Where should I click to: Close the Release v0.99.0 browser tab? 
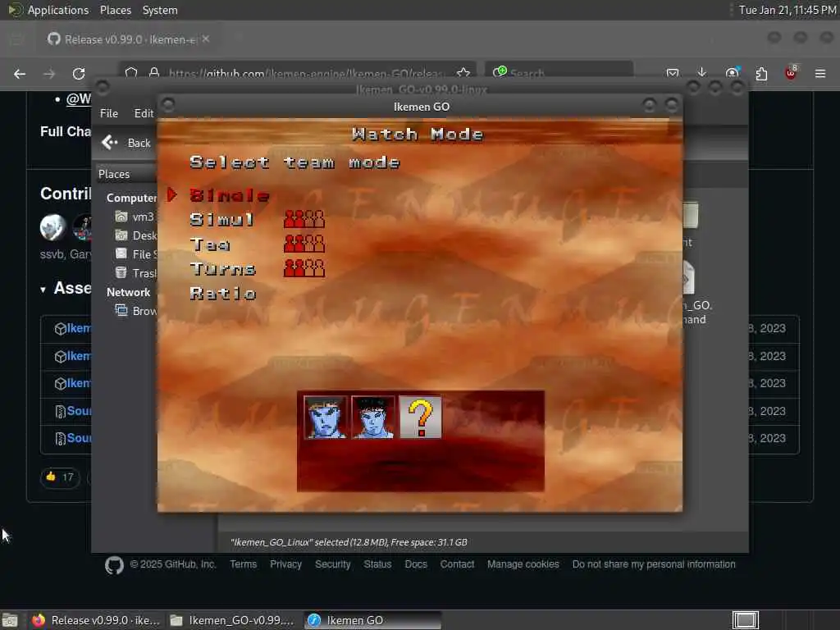pos(206,39)
